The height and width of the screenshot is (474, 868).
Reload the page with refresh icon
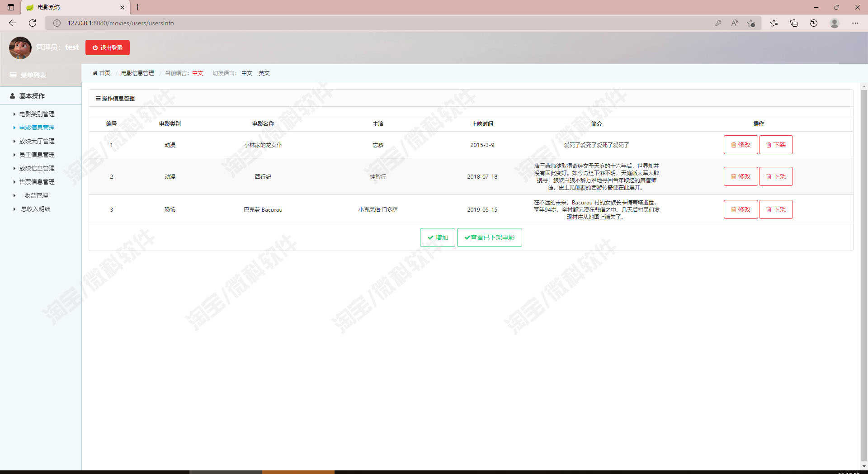(33, 23)
